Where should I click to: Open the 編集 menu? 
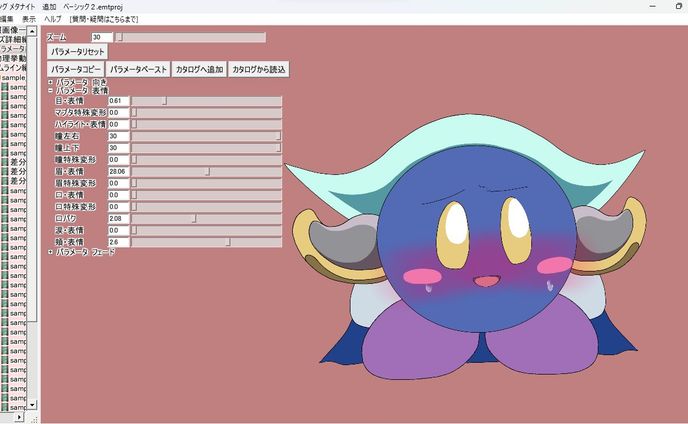coord(7,19)
